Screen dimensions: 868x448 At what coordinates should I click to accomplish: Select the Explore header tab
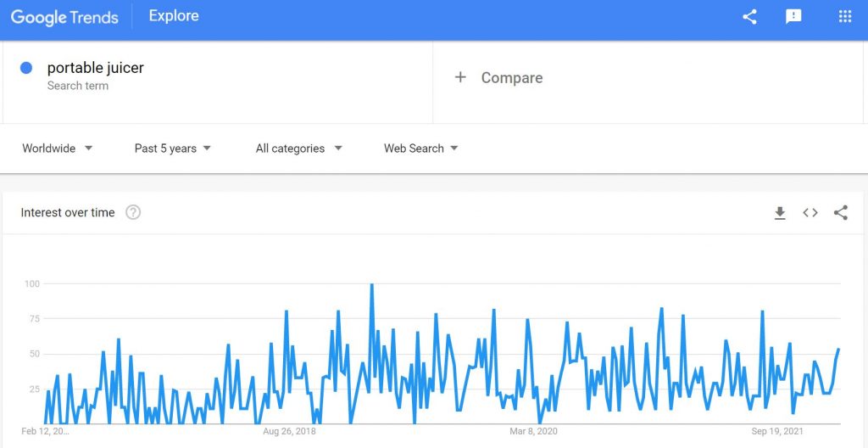pyautogui.click(x=174, y=16)
